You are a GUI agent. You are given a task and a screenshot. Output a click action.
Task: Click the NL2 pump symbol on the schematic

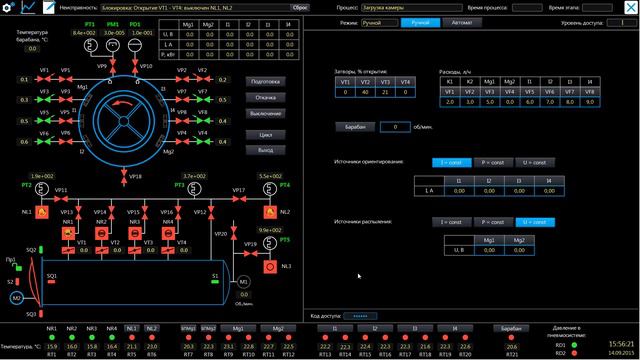point(270,212)
